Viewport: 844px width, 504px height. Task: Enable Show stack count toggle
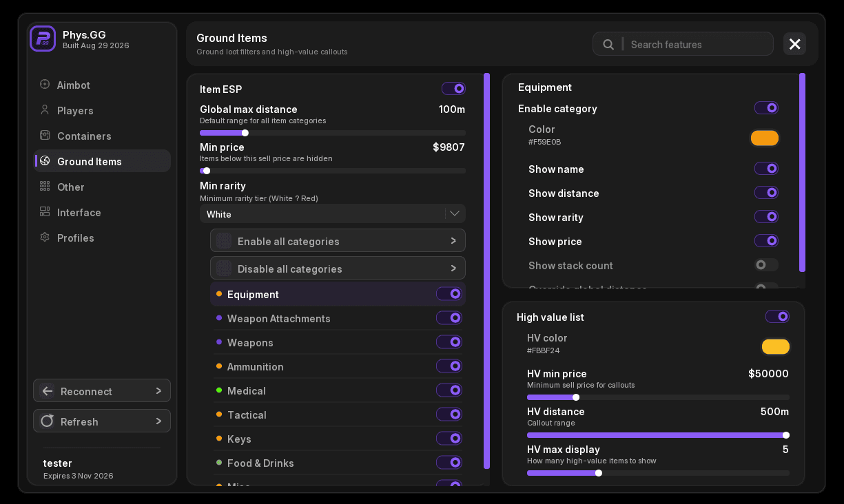click(766, 265)
